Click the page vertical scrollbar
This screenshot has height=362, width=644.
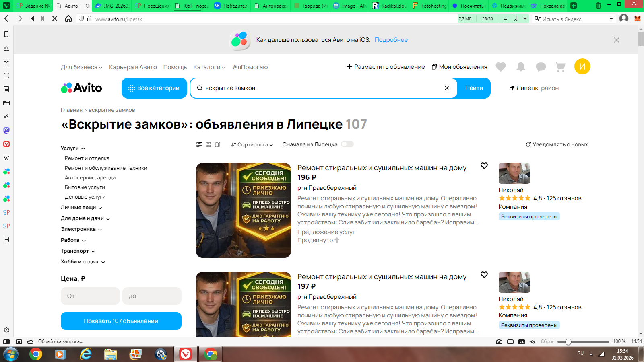coord(641,39)
